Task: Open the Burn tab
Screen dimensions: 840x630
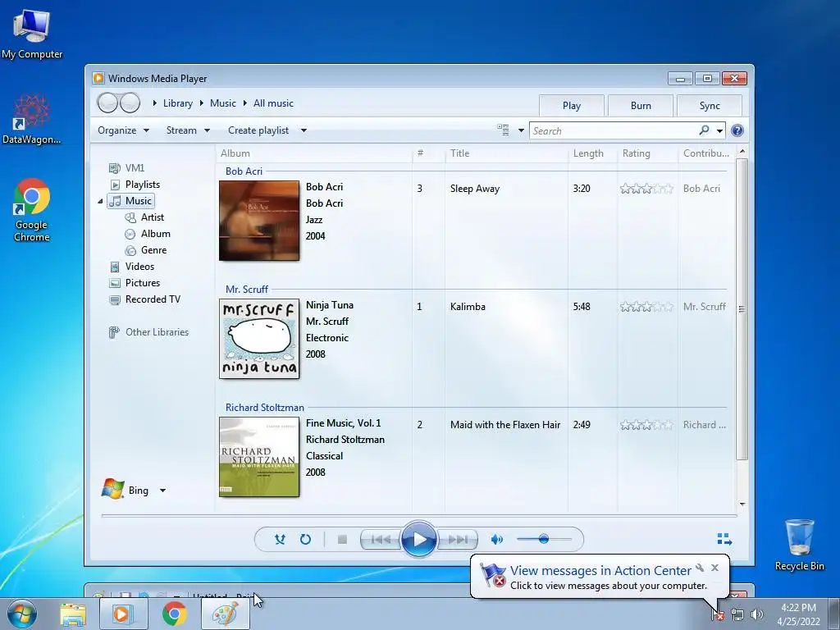Action: click(x=641, y=106)
